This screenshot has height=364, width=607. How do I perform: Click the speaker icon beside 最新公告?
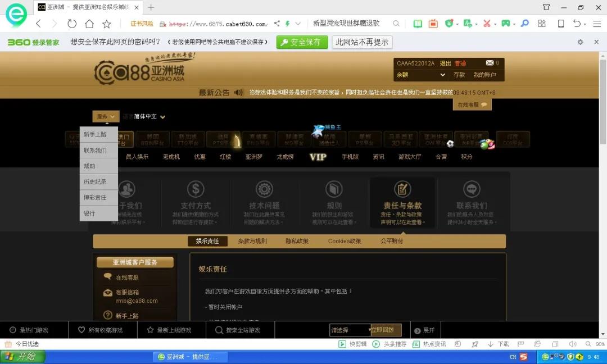click(x=238, y=93)
